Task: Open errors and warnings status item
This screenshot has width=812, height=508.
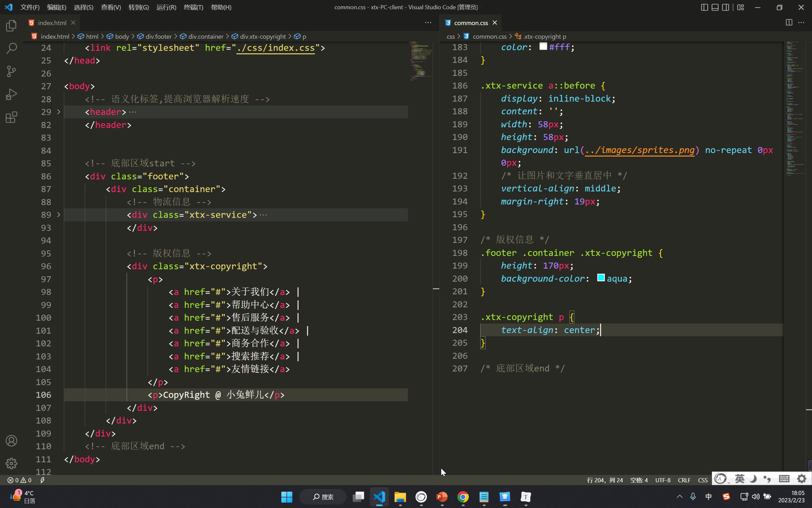Action: (x=19, y=480)
